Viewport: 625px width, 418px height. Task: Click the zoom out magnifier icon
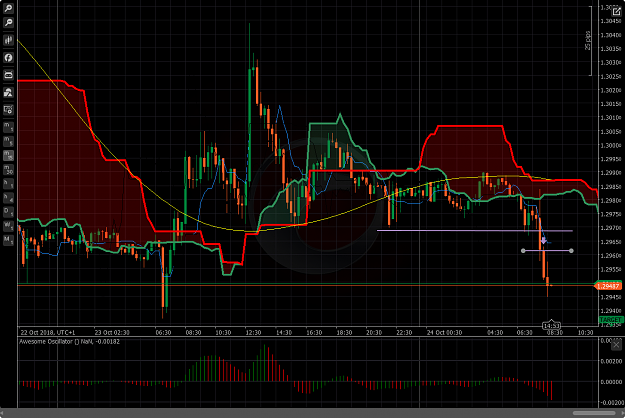[8, 23]
